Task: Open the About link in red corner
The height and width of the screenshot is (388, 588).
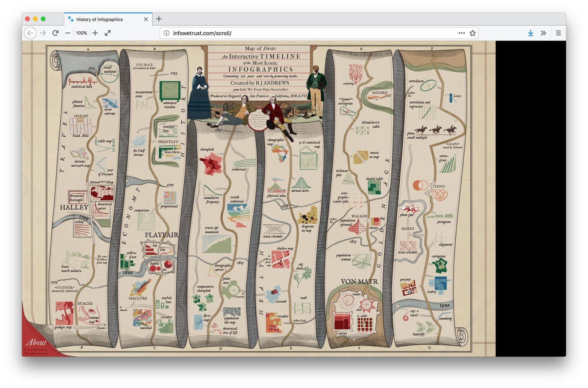Action: coord(36,342)
